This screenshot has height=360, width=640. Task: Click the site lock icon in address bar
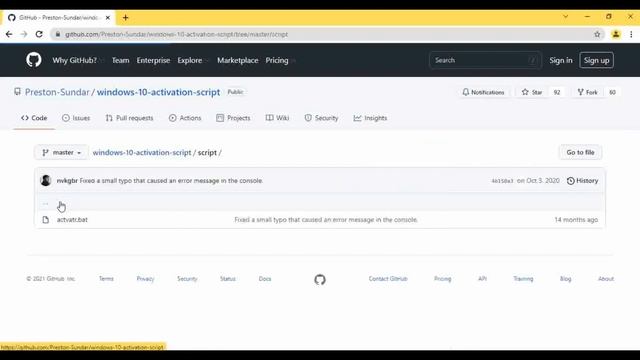pos(58,34)
